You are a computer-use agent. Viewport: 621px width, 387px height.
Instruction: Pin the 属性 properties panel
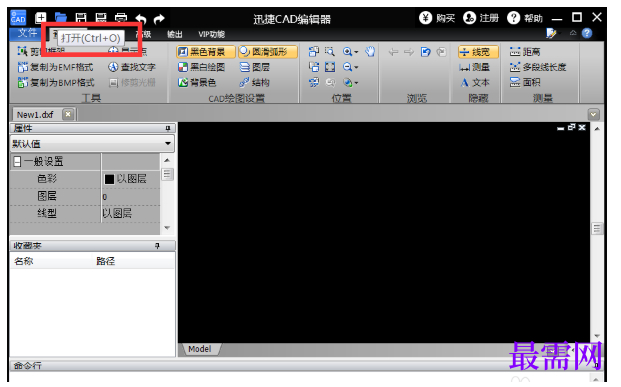(168, 128)
